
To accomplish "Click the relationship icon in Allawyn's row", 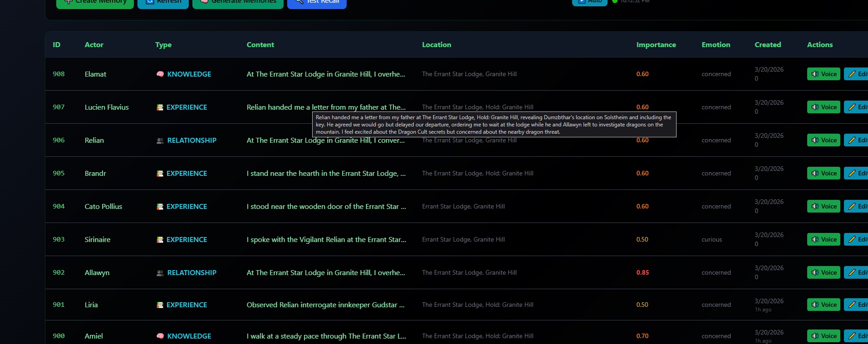I will [160, 273].
